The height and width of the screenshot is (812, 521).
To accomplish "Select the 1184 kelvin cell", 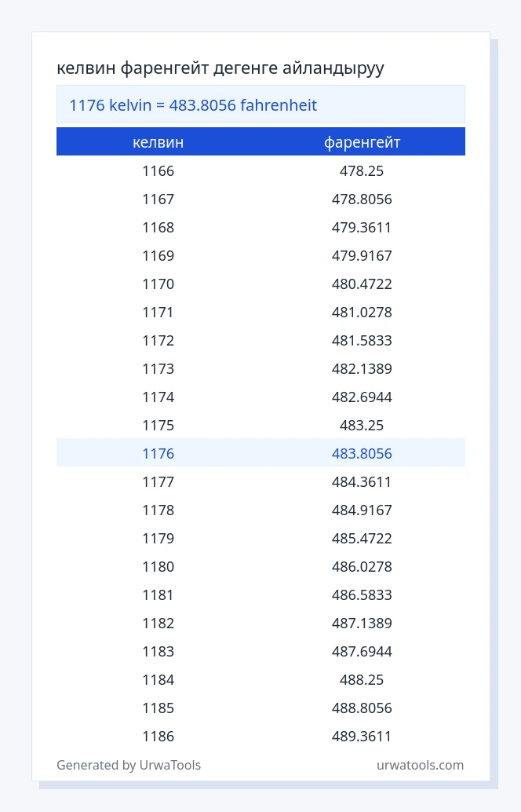I will click(x=158, y=679).
